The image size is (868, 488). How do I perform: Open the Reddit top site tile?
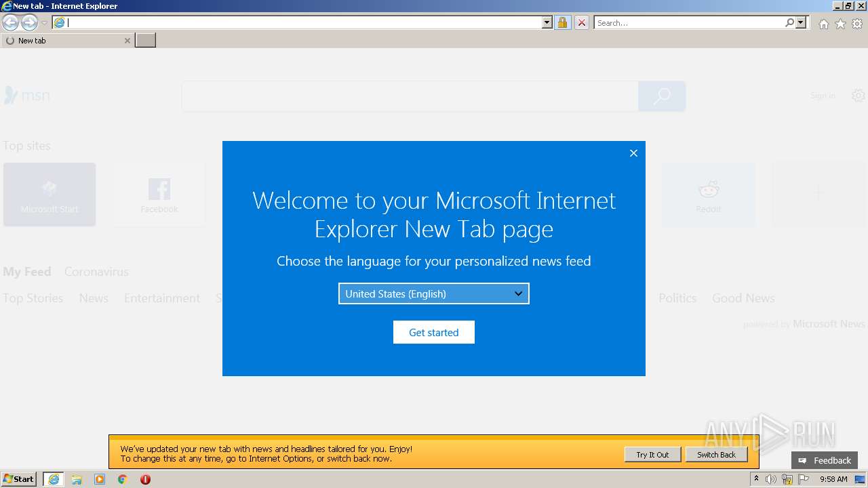tap(709, 195)
